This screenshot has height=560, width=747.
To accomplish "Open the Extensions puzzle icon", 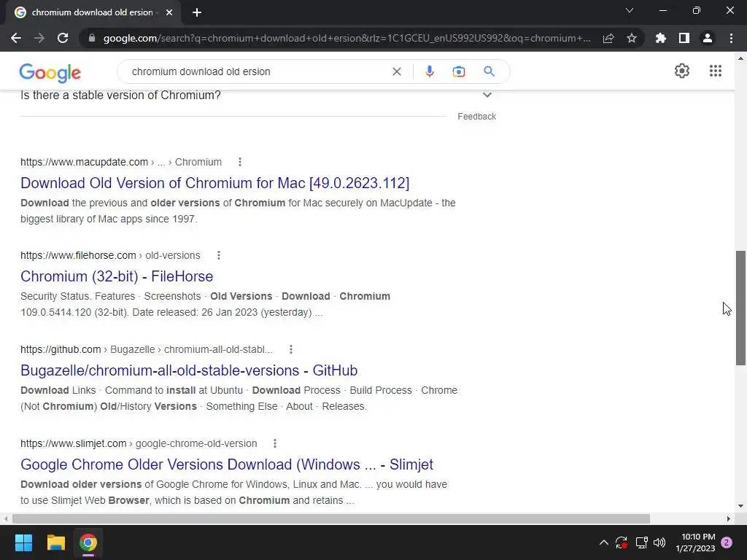I will (x=661, y=38).
